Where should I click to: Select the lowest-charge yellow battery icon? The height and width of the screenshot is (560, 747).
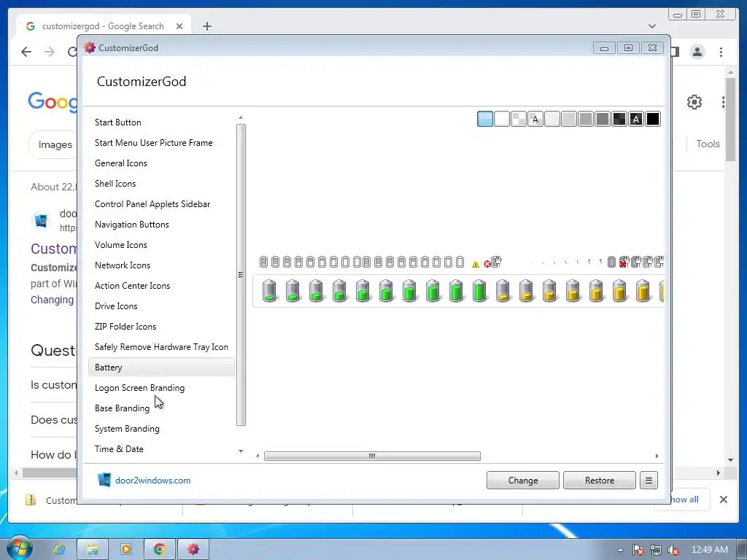[503, 290]
